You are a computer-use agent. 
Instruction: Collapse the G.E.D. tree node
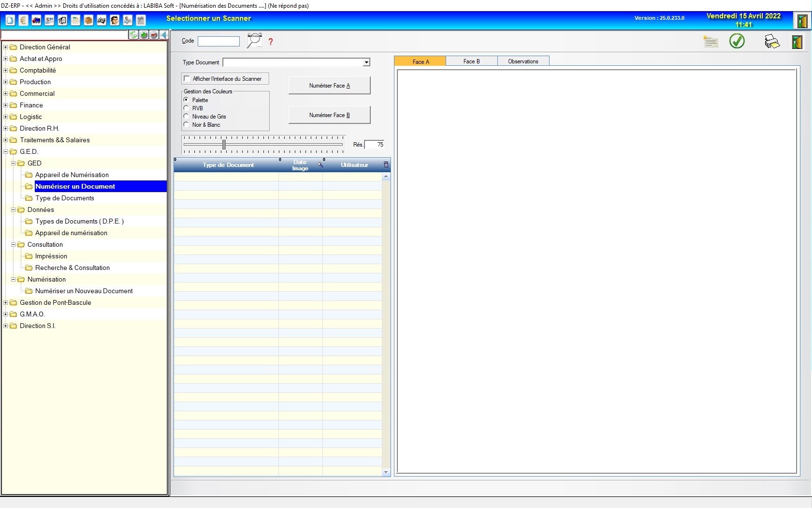(x=6, y=151)
